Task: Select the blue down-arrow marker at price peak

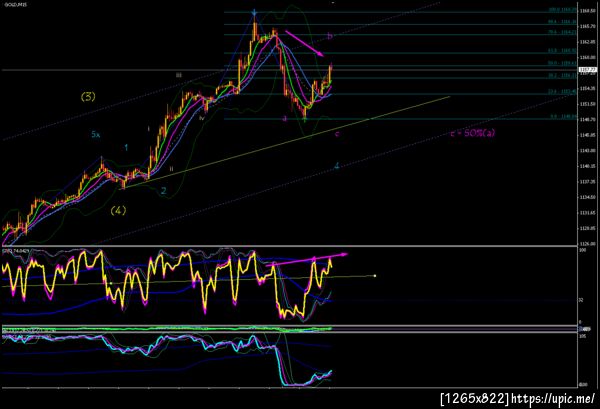Action: (x=254, y=14)
